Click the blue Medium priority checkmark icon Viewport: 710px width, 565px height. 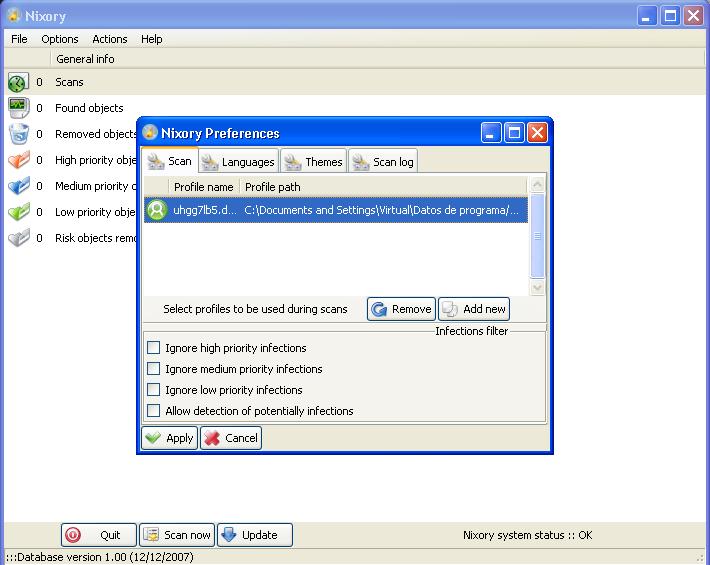click(19, 186)
